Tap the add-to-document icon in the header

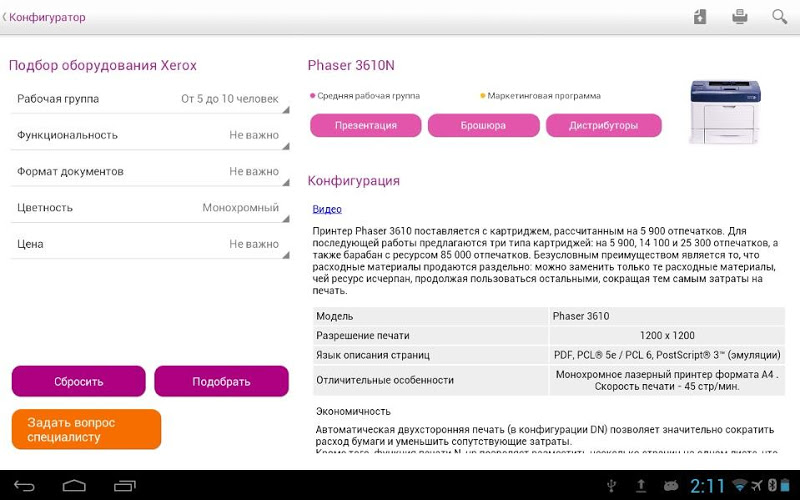pos(700,17)
